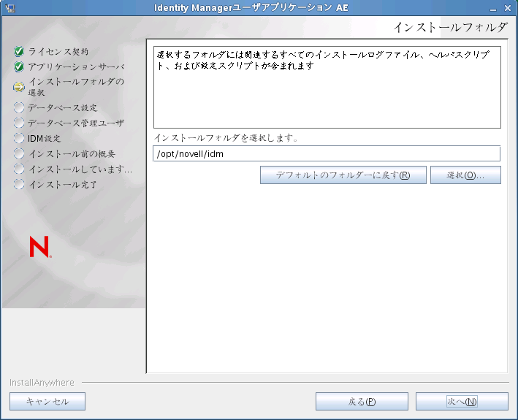
Task: Open the 選択(O)... folder chooser button
Action: (465, 175)
